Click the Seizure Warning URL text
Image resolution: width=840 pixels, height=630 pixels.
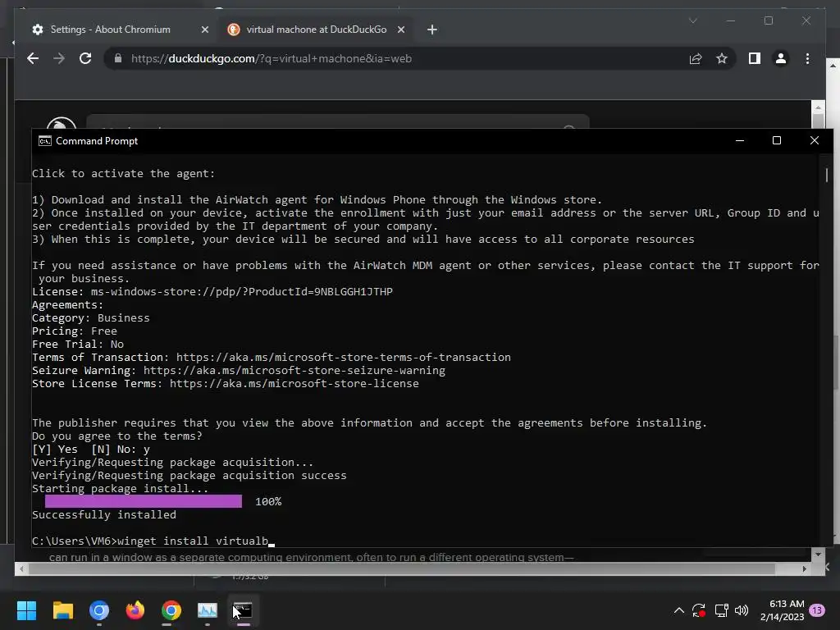pos(294,371)
